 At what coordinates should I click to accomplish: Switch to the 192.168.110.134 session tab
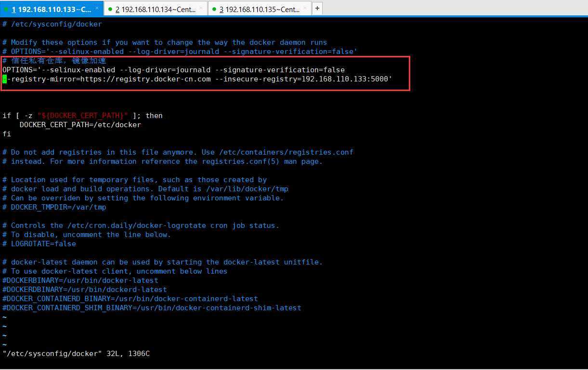tap(156, 9)
